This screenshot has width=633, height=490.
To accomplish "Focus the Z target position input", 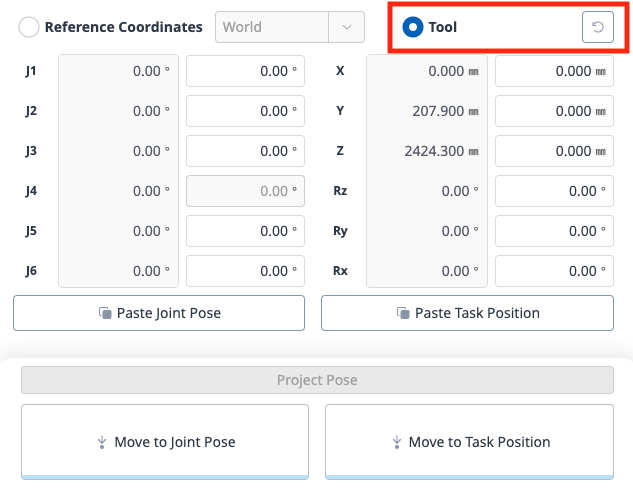I will [x=554, y=151].
